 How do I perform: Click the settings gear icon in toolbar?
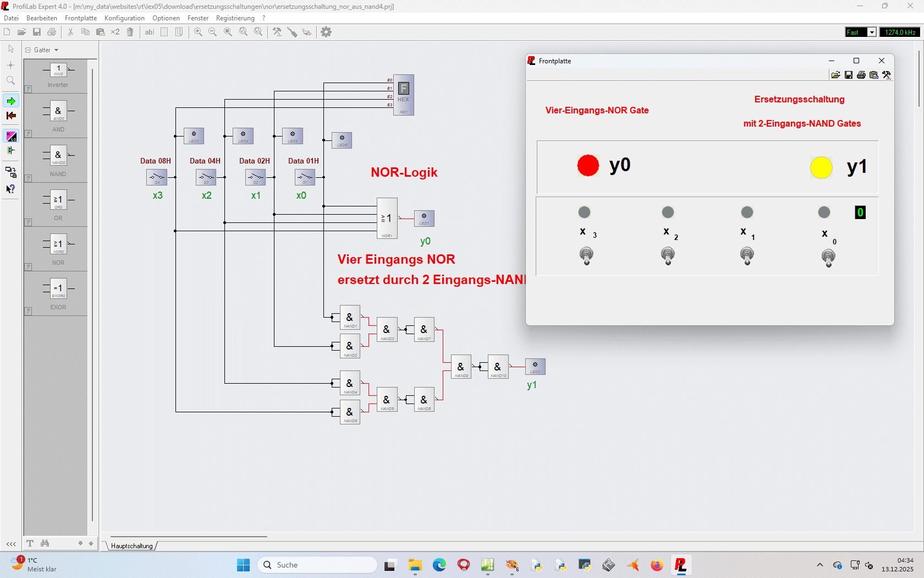(x=326, y=32)
